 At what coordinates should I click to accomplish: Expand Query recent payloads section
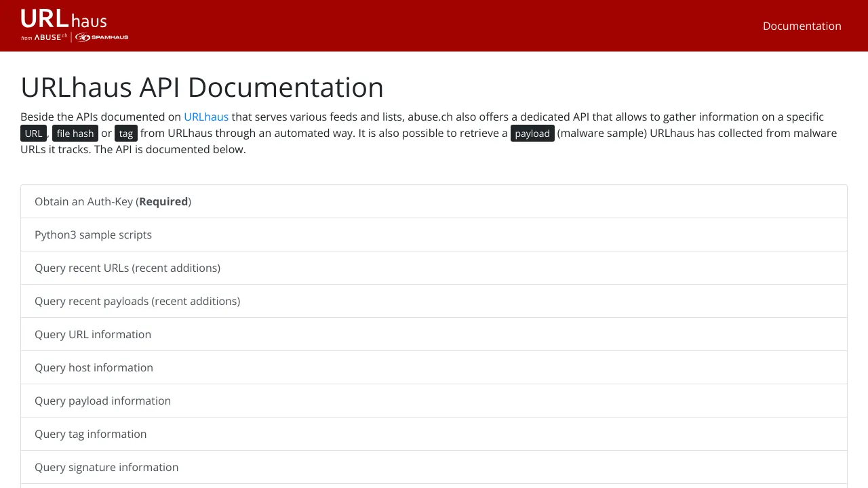[x=434, y=301]
